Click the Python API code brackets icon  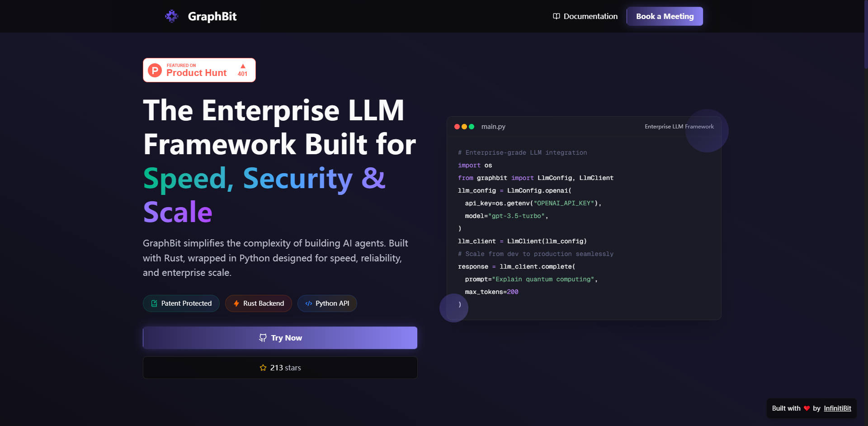point(308,303)
